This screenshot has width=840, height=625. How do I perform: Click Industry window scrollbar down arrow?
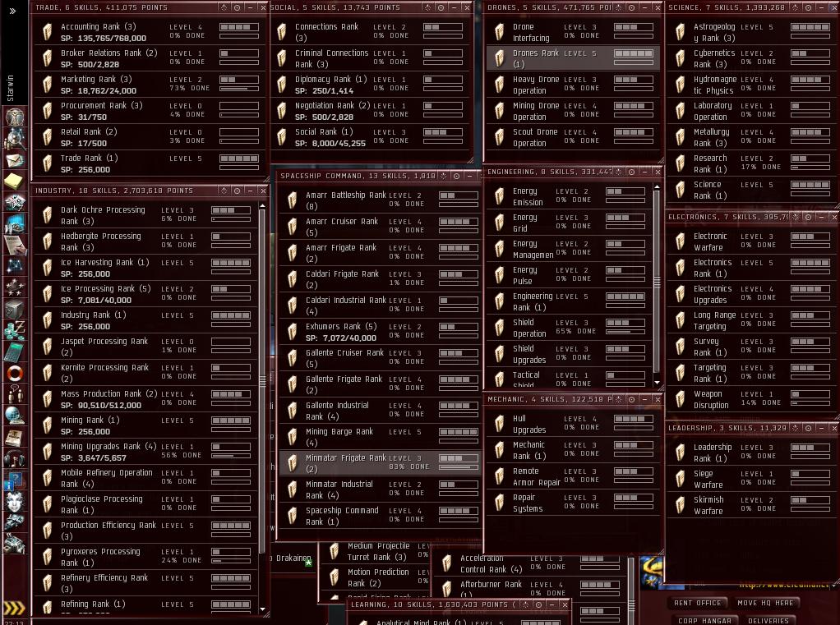coord(262,609)
